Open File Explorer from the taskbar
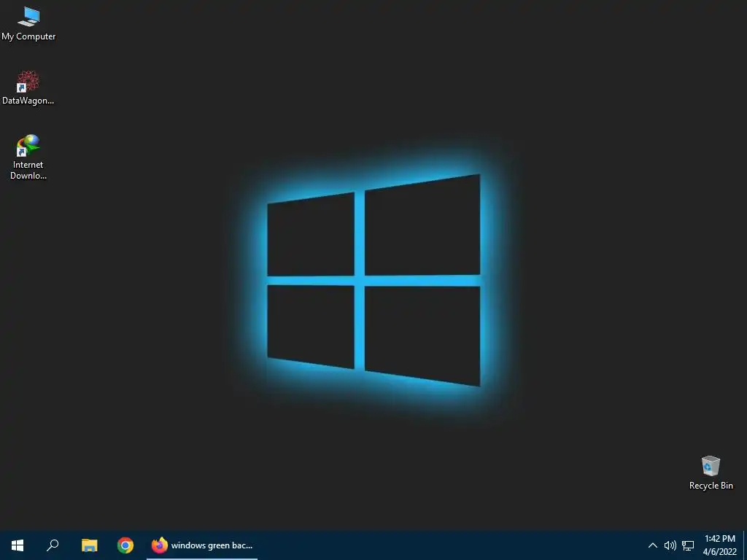The height and width of the screenshot is (560, 747). (89, 545)
